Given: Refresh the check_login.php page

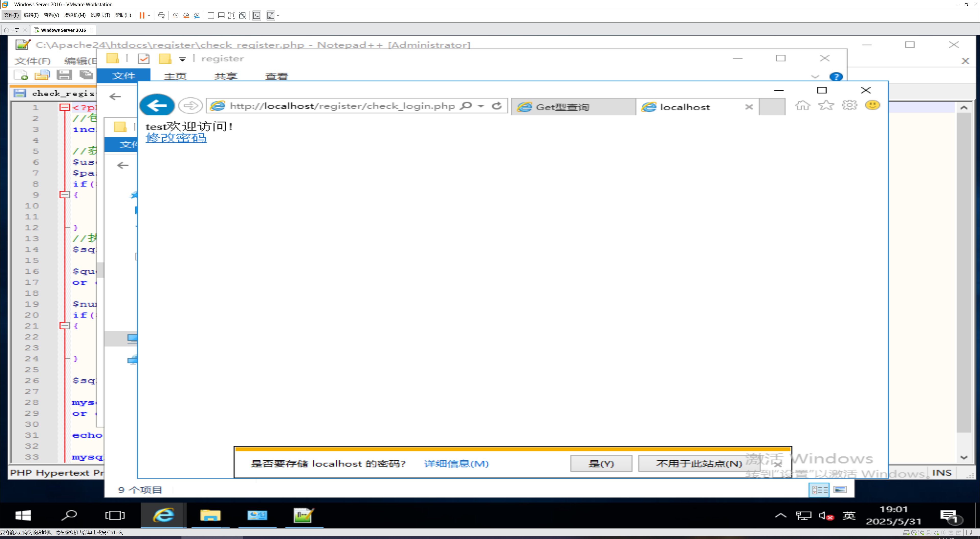Looking at the screenshot, I should pos(496,105).
